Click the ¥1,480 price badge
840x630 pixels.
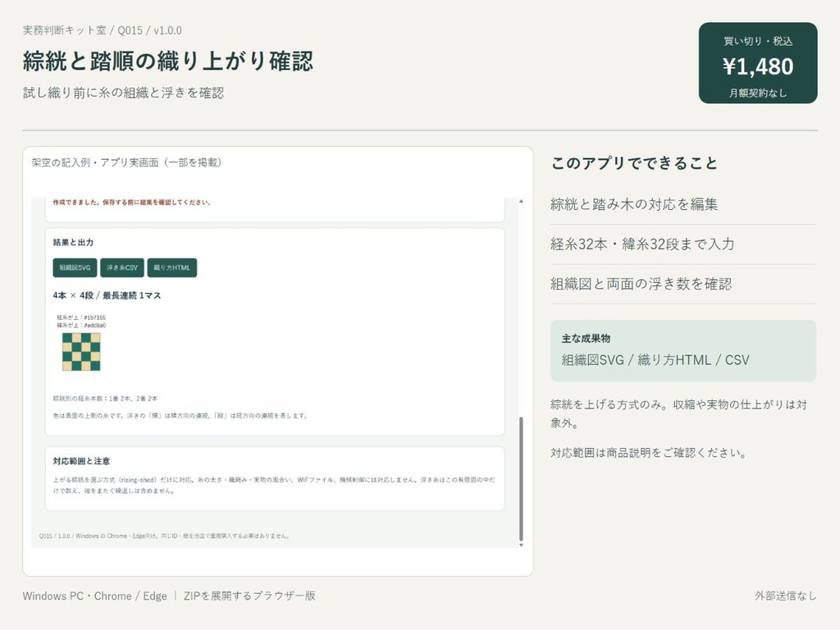[758, 62]
